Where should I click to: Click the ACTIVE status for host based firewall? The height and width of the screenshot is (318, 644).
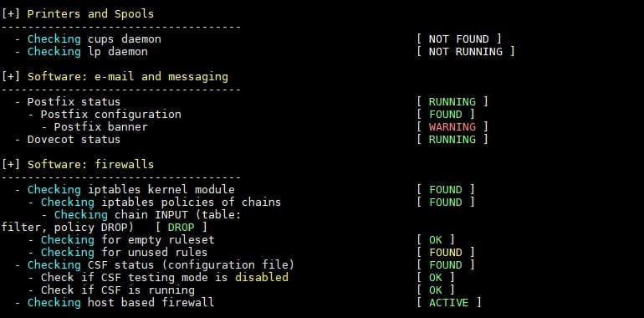(x=449, y=303)
